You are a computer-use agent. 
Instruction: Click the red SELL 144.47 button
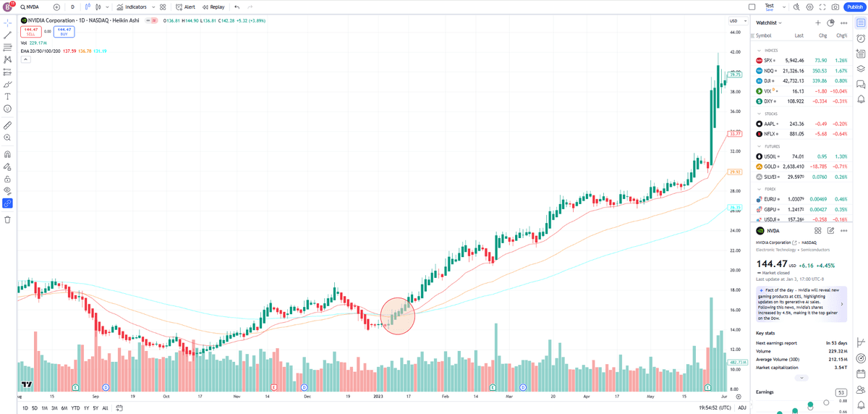pyautogui.click(x=30, y=31)
